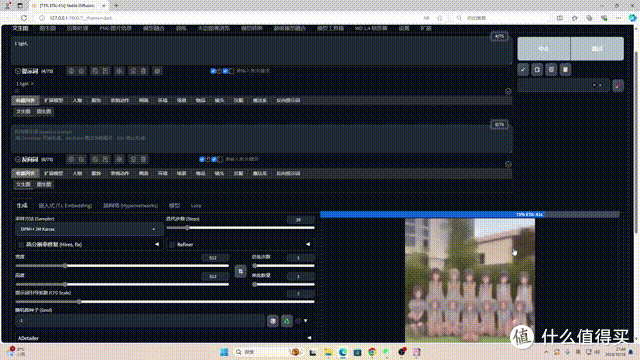Click copy icon in 提示词 toolbar

[x=133, y=71]
